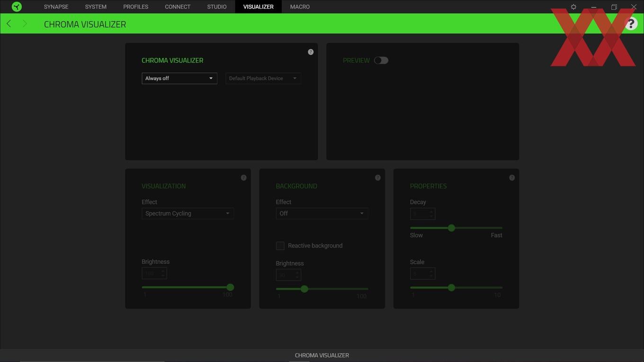
Task: Switch to the Studio tab
Action: [217, 7]
